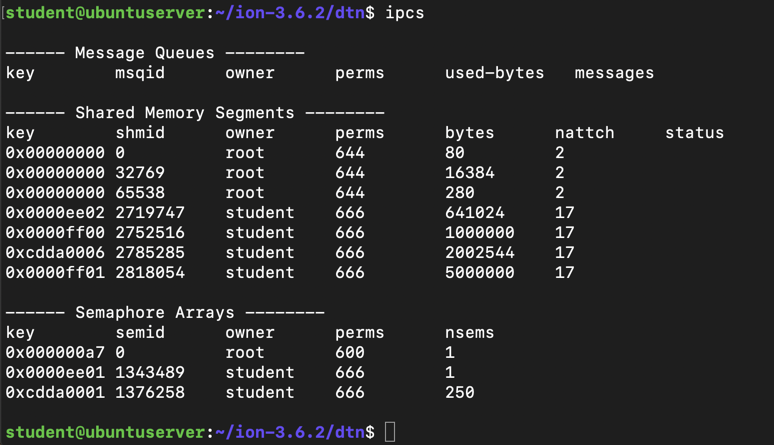Select shmid value 2785285
Viewport: 774px width, 445px height.
(150, 253)
